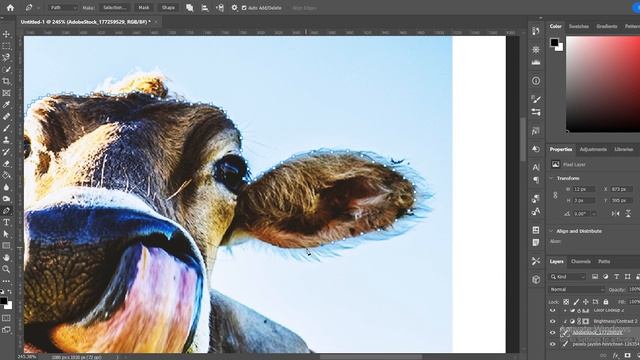Select the Frame tool
Viewport: 640px width, 360px height.
(x=6, y=93)
